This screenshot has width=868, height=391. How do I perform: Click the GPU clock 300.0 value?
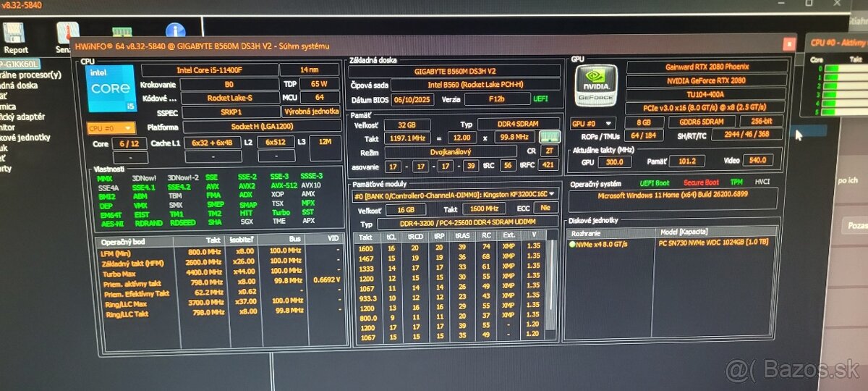point(614,161)
